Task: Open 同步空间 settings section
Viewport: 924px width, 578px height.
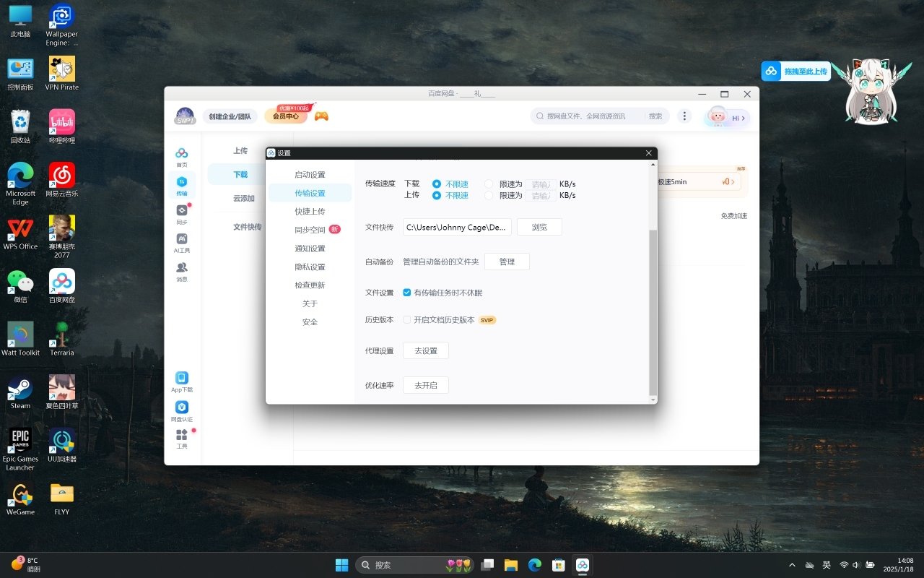Action: [310, 230]
